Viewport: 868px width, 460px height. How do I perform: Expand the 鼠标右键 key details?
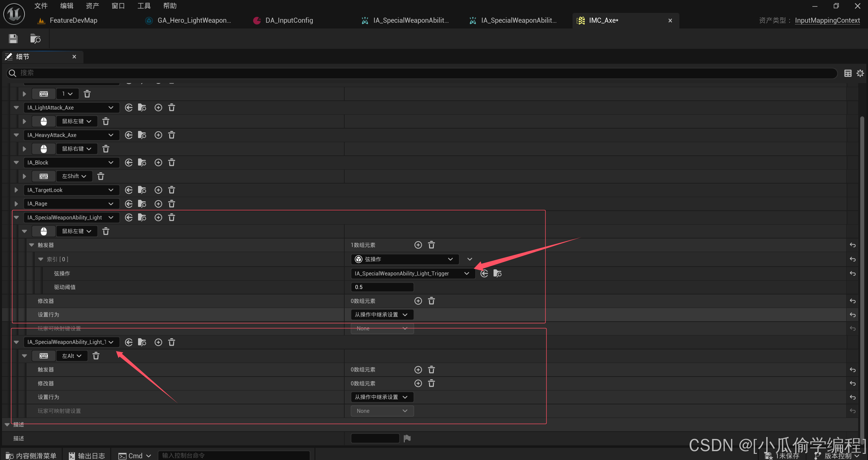click(x=24, y=149)
